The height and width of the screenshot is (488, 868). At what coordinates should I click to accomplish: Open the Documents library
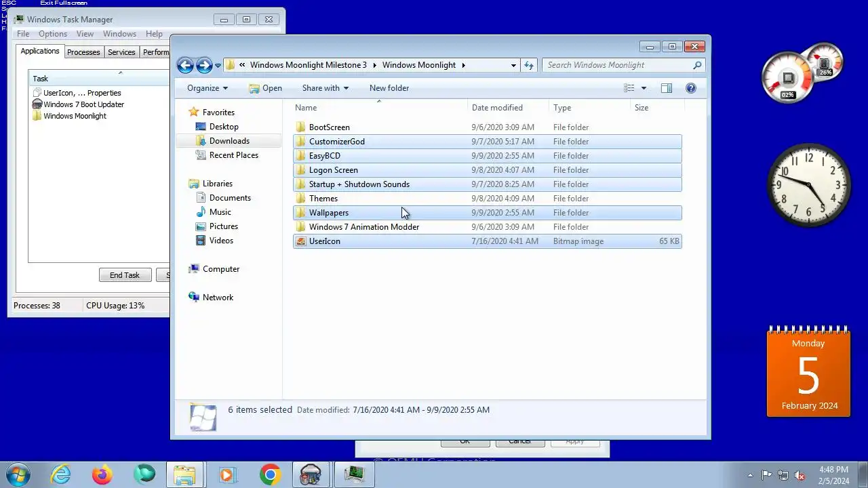pos(230,198)
